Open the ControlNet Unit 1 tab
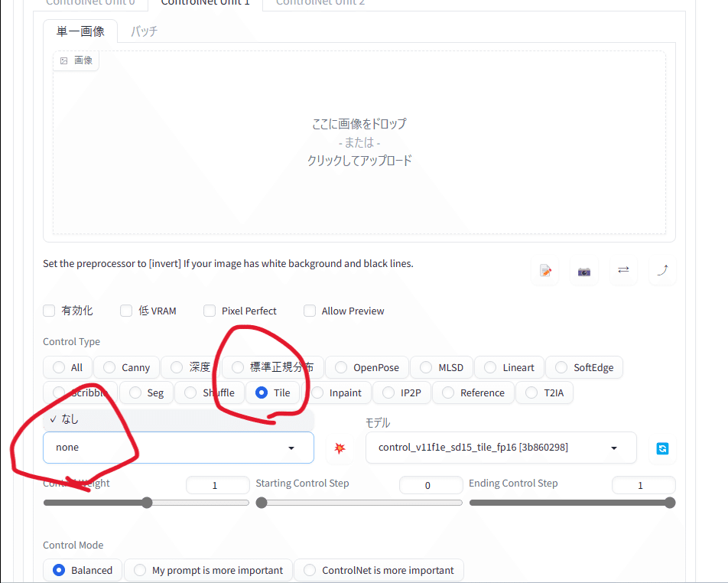 [x=205, y=2]
